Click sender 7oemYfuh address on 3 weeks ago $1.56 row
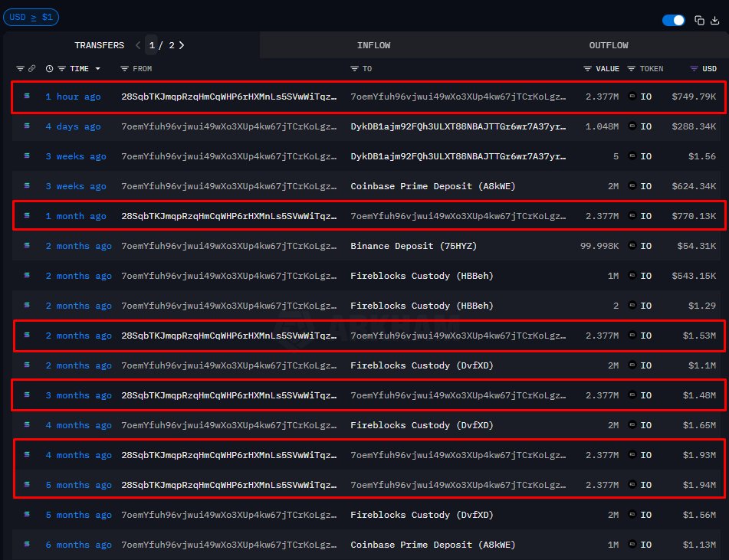 click(228, 156)
